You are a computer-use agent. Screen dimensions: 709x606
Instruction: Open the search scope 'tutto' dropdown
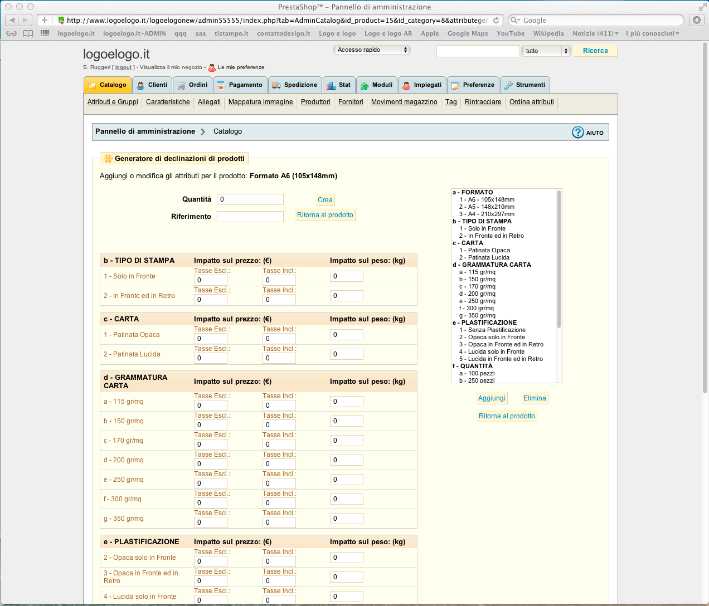coord(546,50)
